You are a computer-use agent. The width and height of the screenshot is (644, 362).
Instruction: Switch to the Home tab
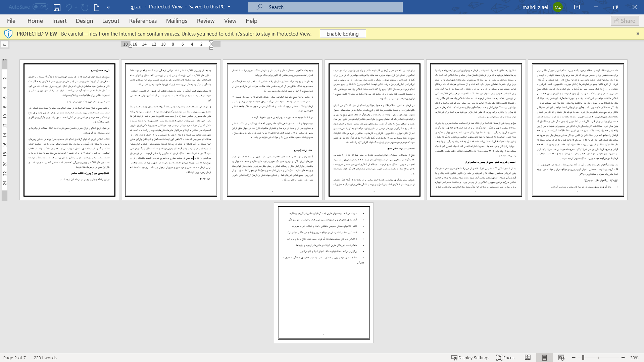[x=35, y=21]
